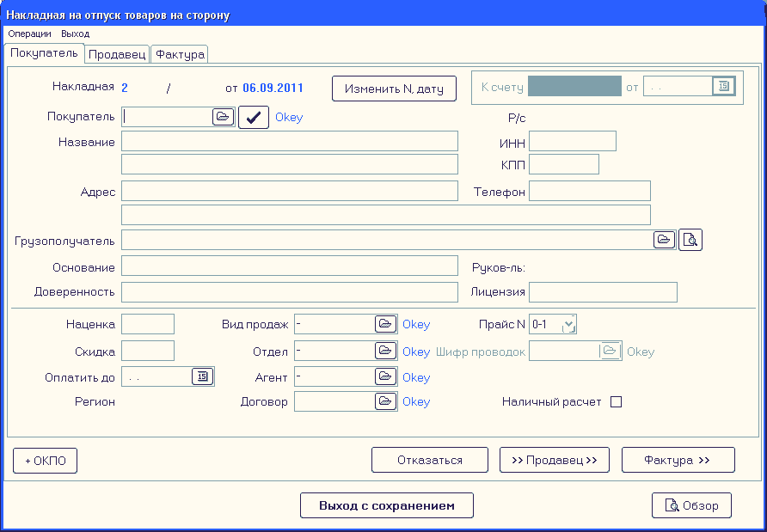Click the Адрес input field
767x532 pixels.
pos(290,191)
